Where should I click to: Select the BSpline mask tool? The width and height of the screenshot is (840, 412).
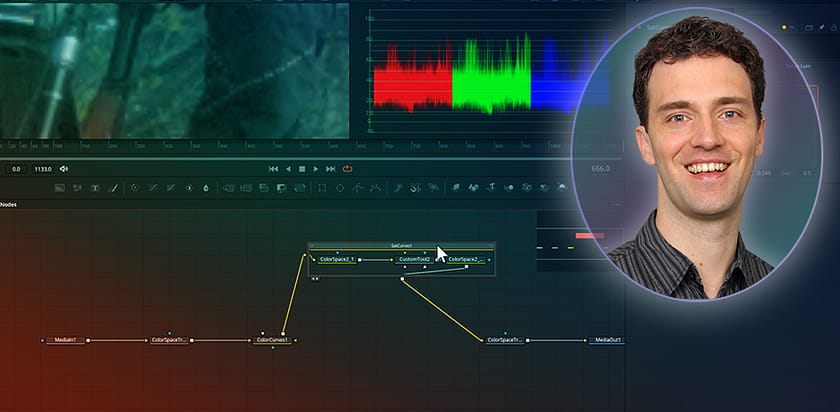click(x=377, y=188)
